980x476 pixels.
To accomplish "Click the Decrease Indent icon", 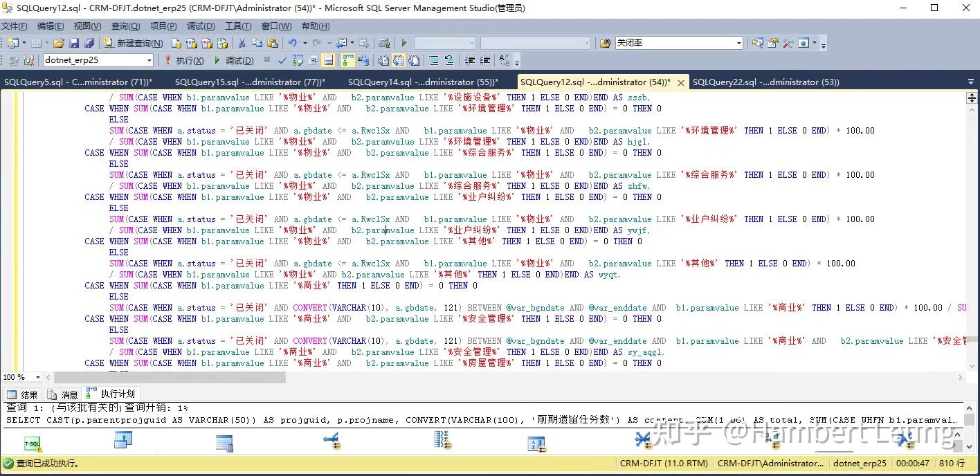I will (x=469, y=60).
